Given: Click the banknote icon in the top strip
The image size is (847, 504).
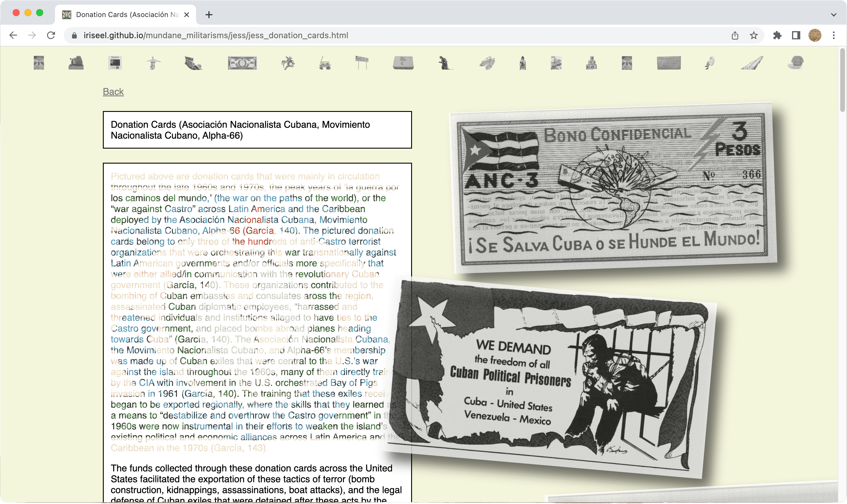Looking at the screenshot, I should click(x=242, y=63).
